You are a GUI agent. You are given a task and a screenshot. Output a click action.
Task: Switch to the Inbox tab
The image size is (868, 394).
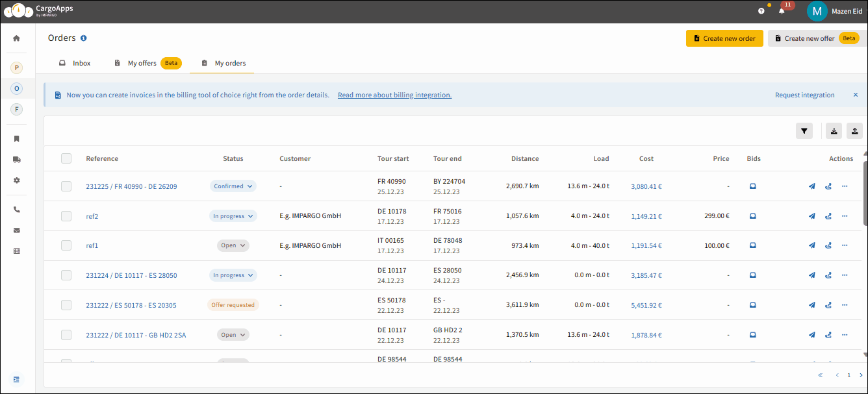75,63
